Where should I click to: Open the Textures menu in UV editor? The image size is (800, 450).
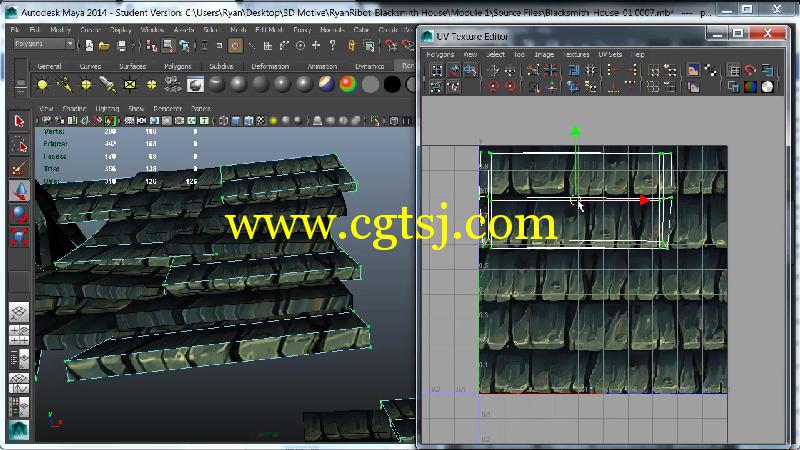tap(577, 55)
